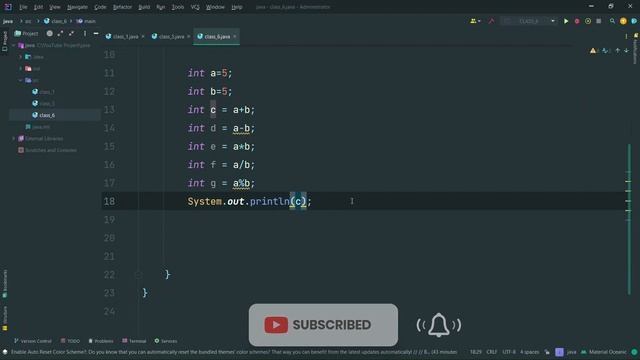Open the VCS menu
Screen dimensions: 640x360
pyautogui.click(x=195, y=7)
